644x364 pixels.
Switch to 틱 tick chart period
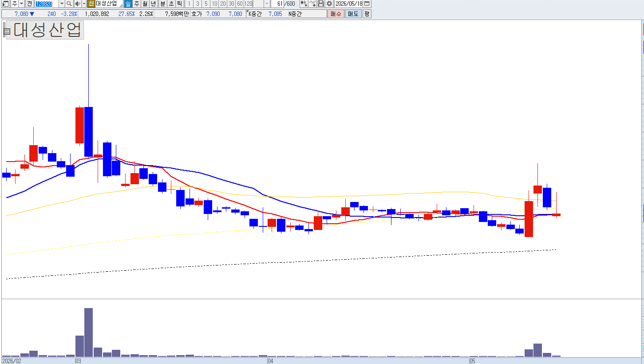pyautogui.click(x=179, y=4)
